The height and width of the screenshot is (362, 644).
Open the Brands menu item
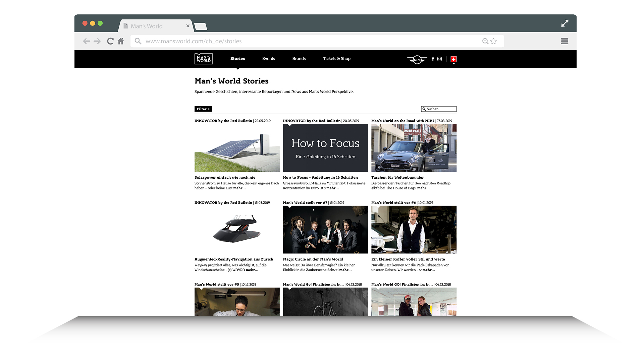[299, 59]
